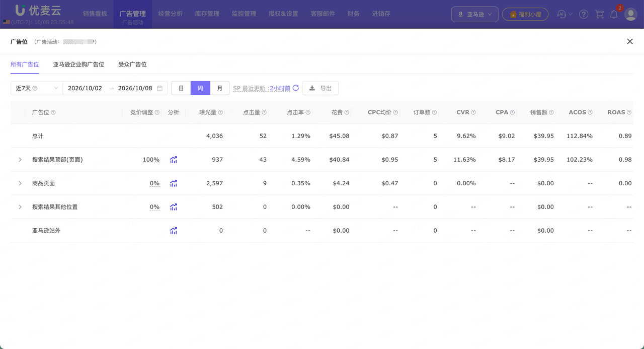The height and width of the screenshot is (349, 644).
Task: Show help tooltip for 曝光量 column
Action: tap(220, 112)
